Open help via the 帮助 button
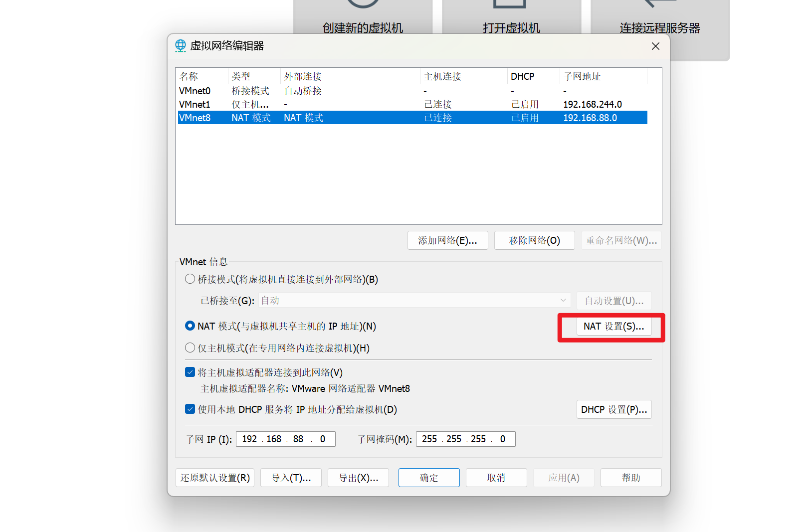810x532 pixels. (631, 477)
